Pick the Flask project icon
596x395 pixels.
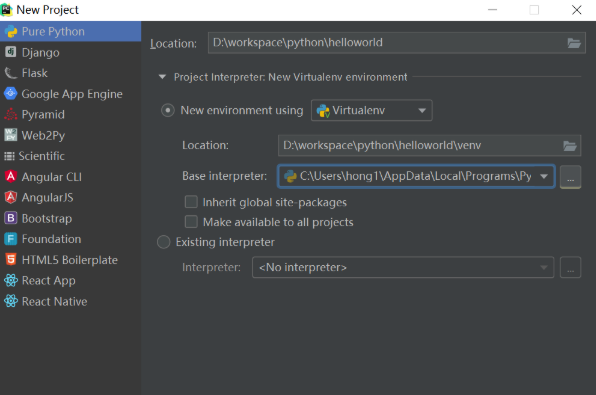(11, 73)
